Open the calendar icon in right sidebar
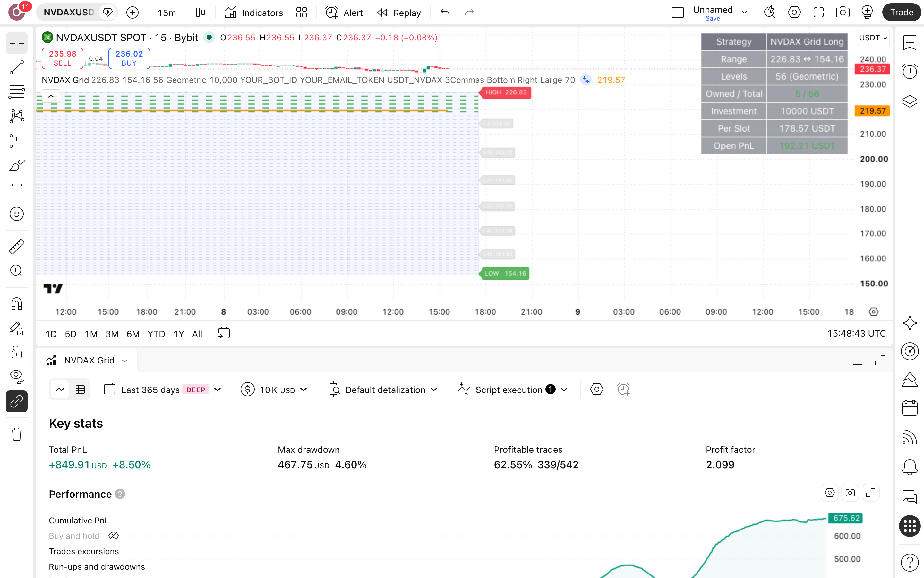 click(910, 407)
